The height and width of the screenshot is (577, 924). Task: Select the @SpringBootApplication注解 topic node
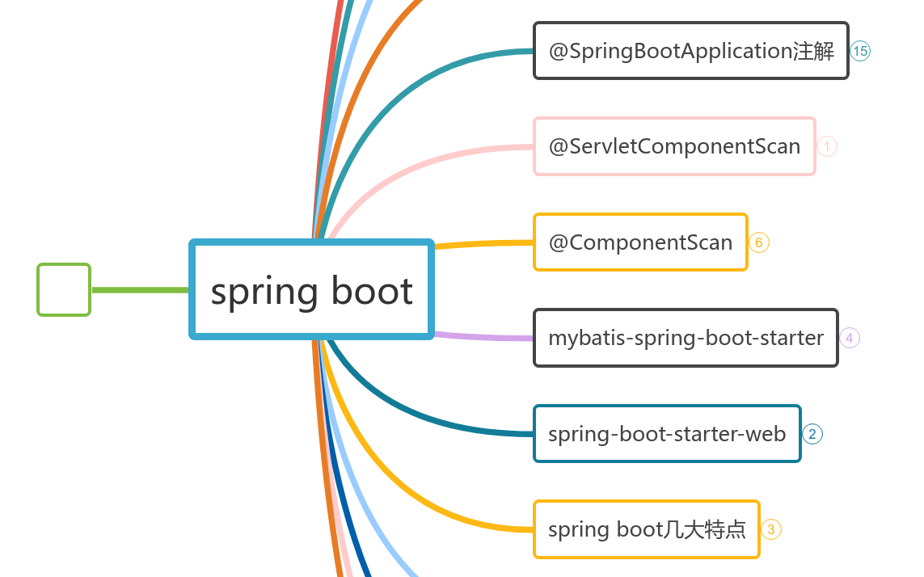[690, 50]
